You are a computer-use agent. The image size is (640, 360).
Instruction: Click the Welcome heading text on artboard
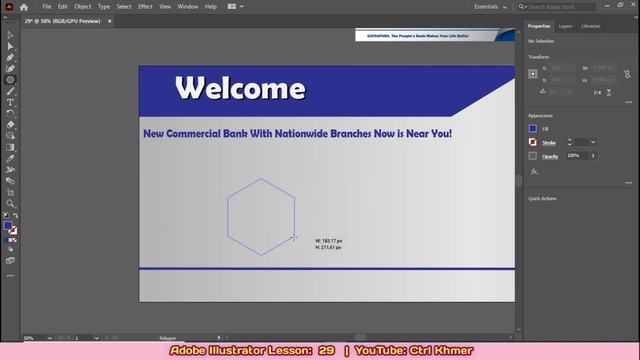240,88
